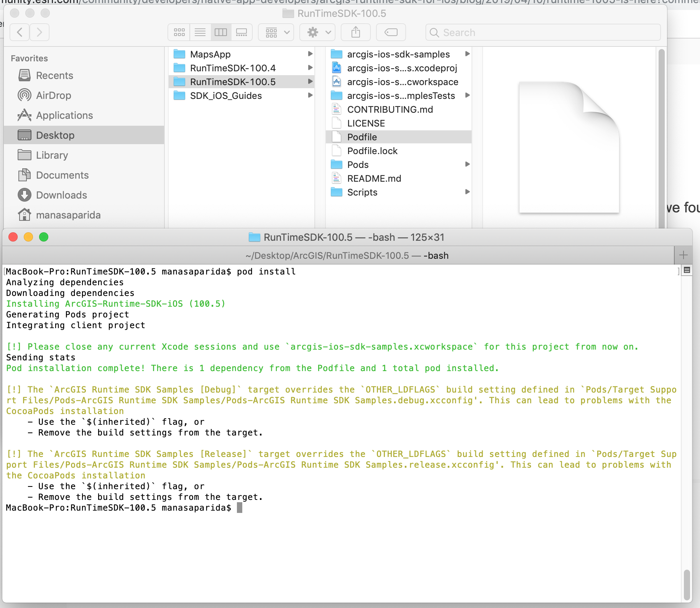Go back in Finder navigation
This screenshot has height=608, width=700.
point(20,32)
